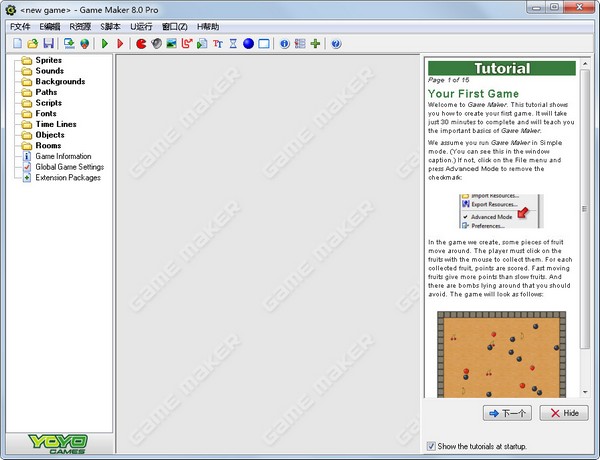Publish the game with globe icon

click(x=85, y=44)
